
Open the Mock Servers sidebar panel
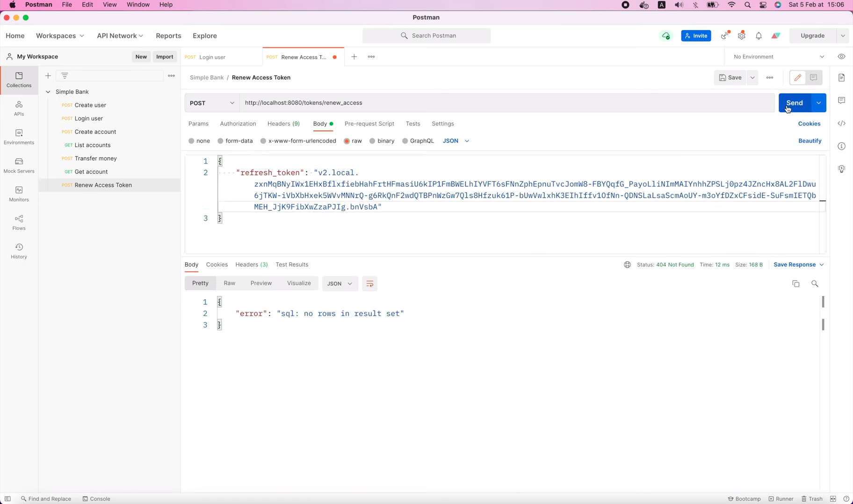(x=19, y=166)
